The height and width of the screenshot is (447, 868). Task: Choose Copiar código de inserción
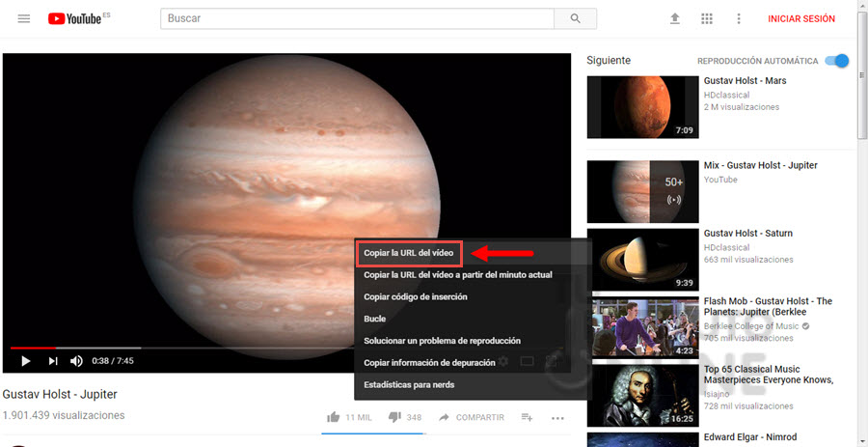pos(415,297)
